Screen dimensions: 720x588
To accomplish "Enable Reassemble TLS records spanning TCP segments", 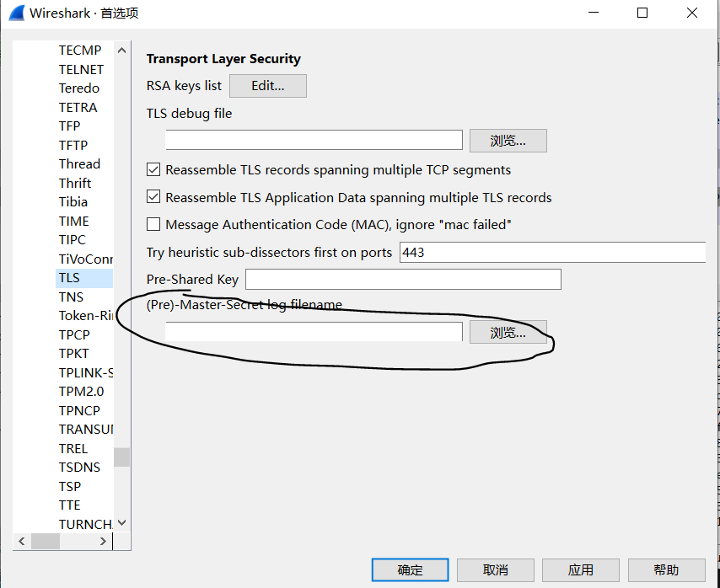I will [153, 170].
